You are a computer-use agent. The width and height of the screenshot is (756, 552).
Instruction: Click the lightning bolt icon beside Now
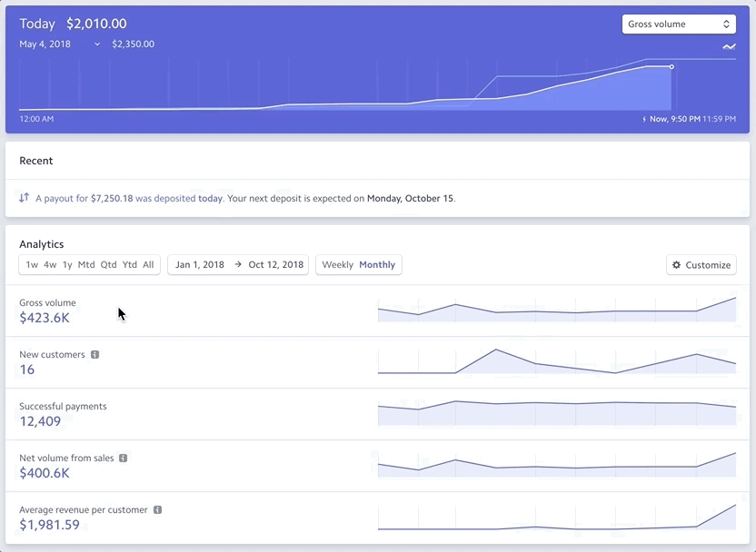tap(644, 119)
